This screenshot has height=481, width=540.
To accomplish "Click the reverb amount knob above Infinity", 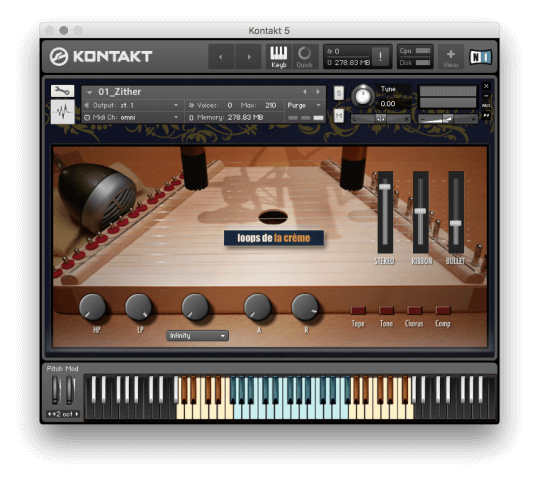I will click(195, 307).
